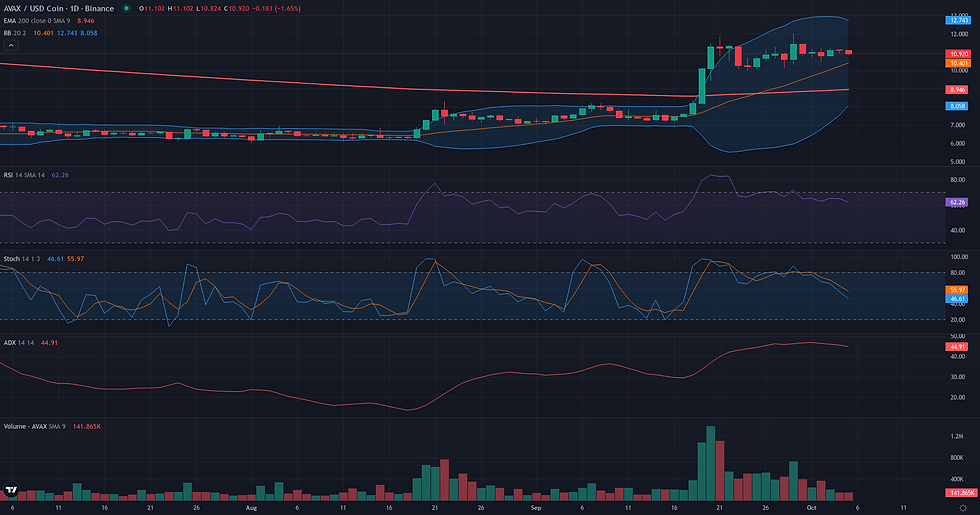980x515 pixels.
Task: Click the 44.91 ADX axis label
Action: [x=958, y=346]
